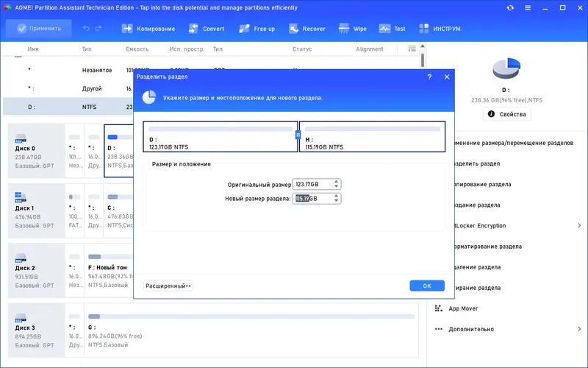588x368 pixels.
Task: Select the Другой row in partition list
Action: click(x=68, y=88)
